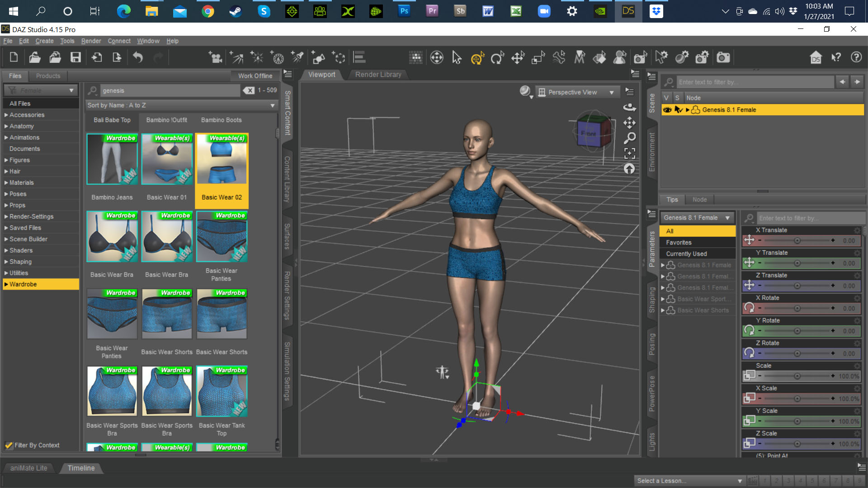The height and width of the screenshot is (488, 868).
Task: Click the viewport orbit rotate icon
Action: (629, 107)
